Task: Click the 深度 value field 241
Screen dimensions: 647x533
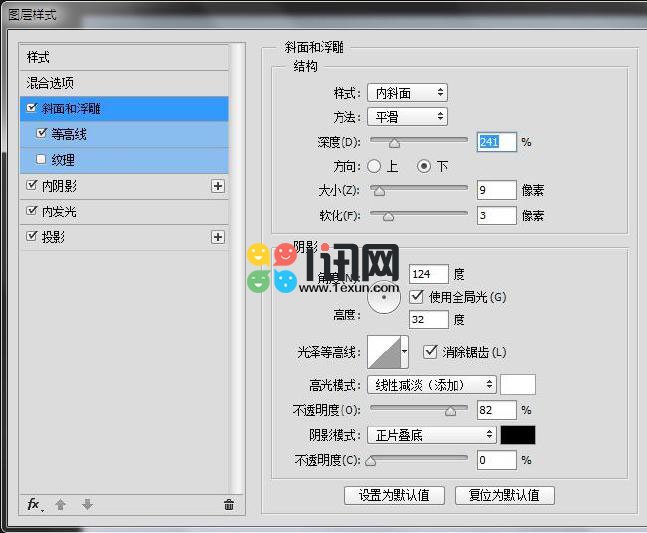Action: (x=496, y=142)
